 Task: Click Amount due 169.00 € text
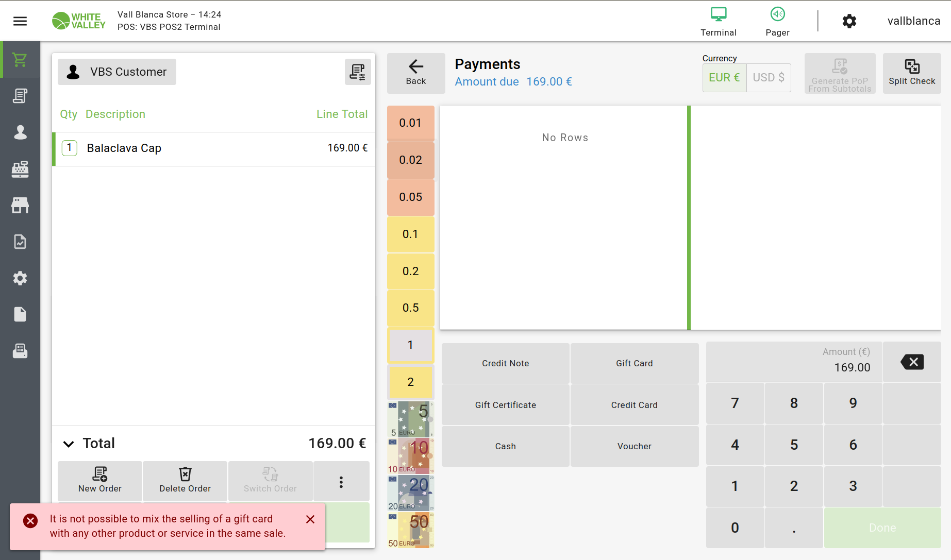coord(513,82)
